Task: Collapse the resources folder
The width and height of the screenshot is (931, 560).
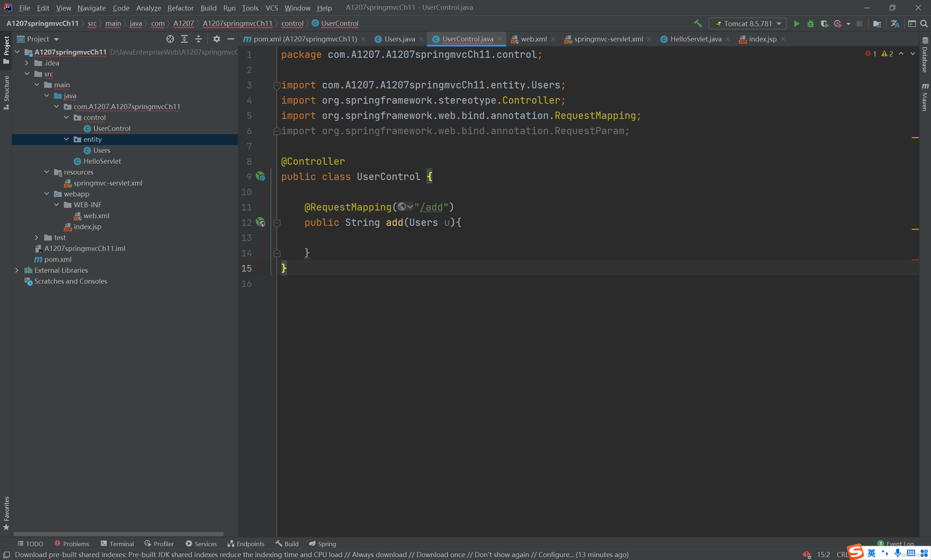Action: [47, 172]
